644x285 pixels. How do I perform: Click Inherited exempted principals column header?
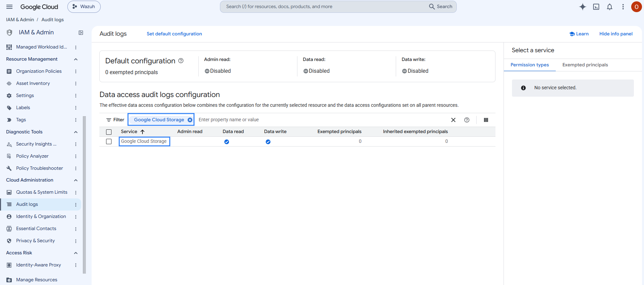415,131
